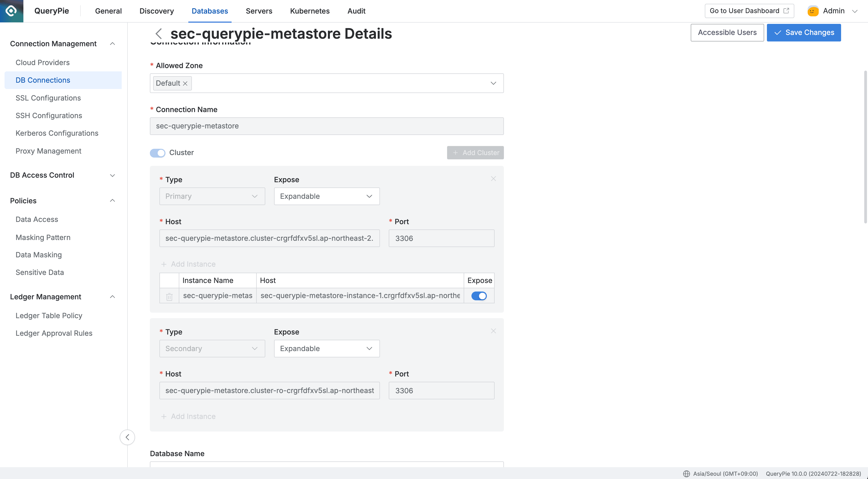Remove the Default allowed zone tag
868x479 pixels.
[x=185, y=83]
